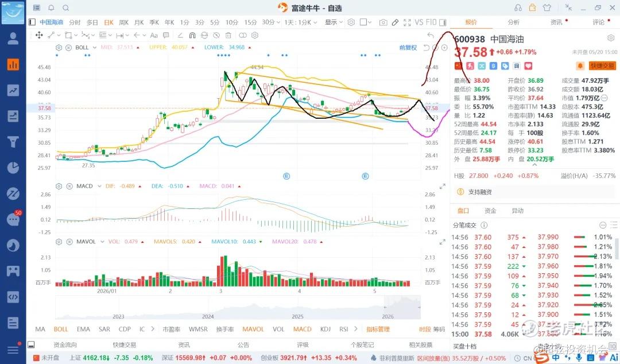Remove the MACD indicator with its X icon
620x364 pixels.
[x=69, y=186]
